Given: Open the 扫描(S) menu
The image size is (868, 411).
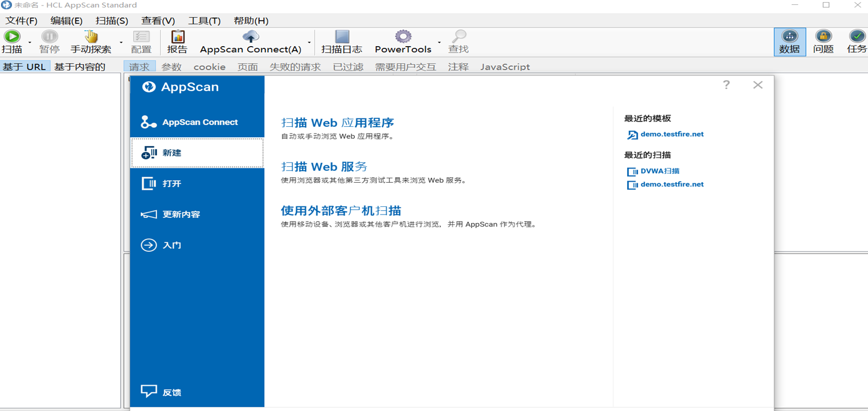Looking at the screenshot, I should click(112, 21).
